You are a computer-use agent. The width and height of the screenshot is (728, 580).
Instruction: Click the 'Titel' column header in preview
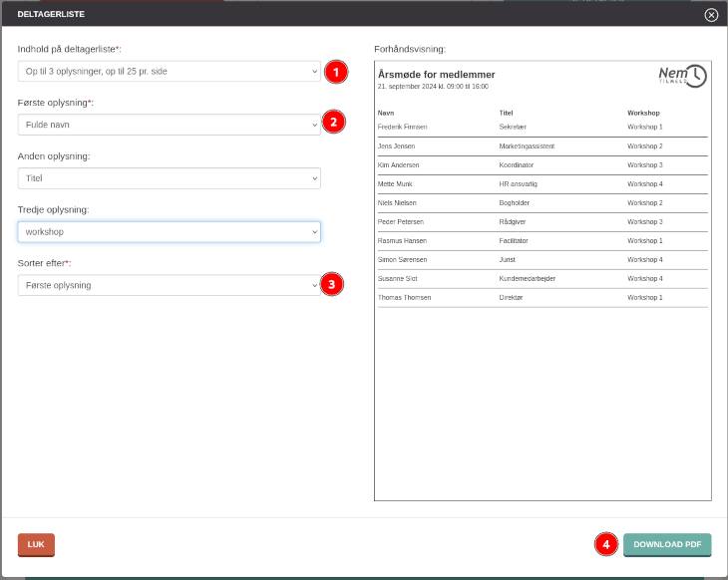[x=506, y=114]
